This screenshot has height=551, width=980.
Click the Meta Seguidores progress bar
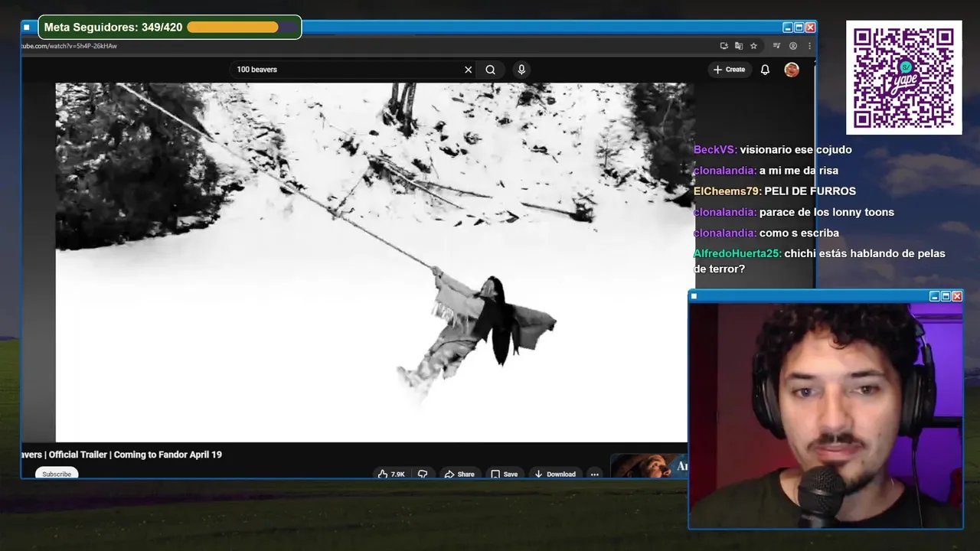pyautogui.click(x=242, y=28)
